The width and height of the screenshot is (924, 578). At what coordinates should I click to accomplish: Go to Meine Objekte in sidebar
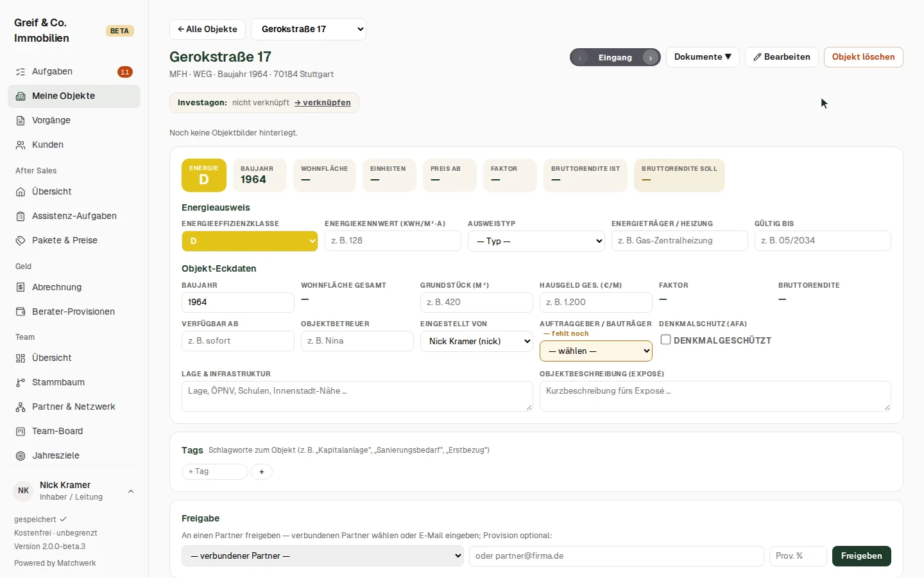click(x=74, y=96)
